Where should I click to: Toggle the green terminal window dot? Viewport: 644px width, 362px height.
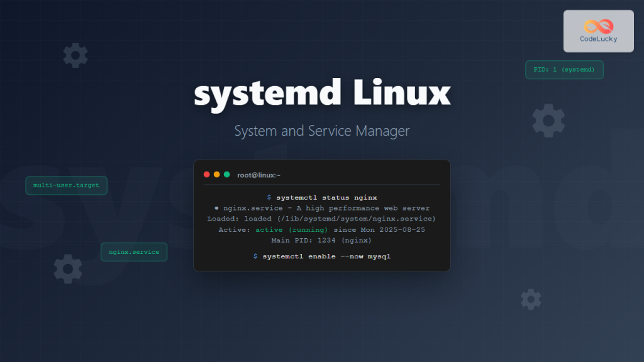[x=226, y=174]
